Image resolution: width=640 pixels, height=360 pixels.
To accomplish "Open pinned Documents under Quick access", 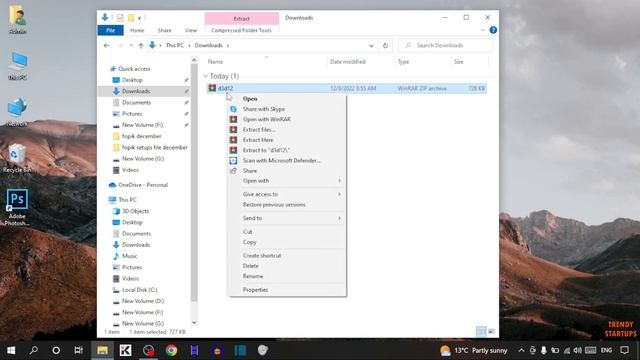I will coord(136,102).
